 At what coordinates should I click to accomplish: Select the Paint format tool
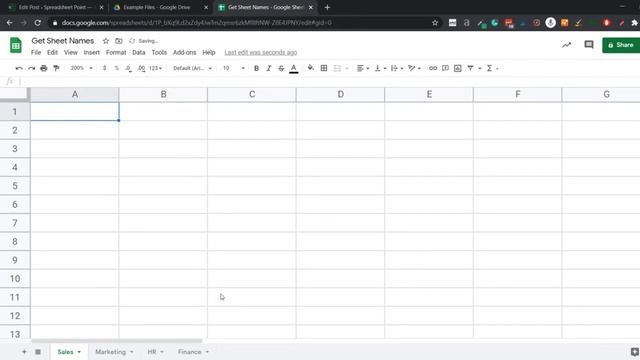click(x=56, y=68)
